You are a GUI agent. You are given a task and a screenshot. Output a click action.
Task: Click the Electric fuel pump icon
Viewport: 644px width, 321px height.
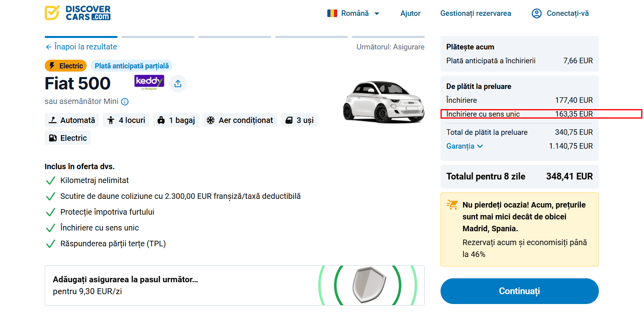coord(53,138)
